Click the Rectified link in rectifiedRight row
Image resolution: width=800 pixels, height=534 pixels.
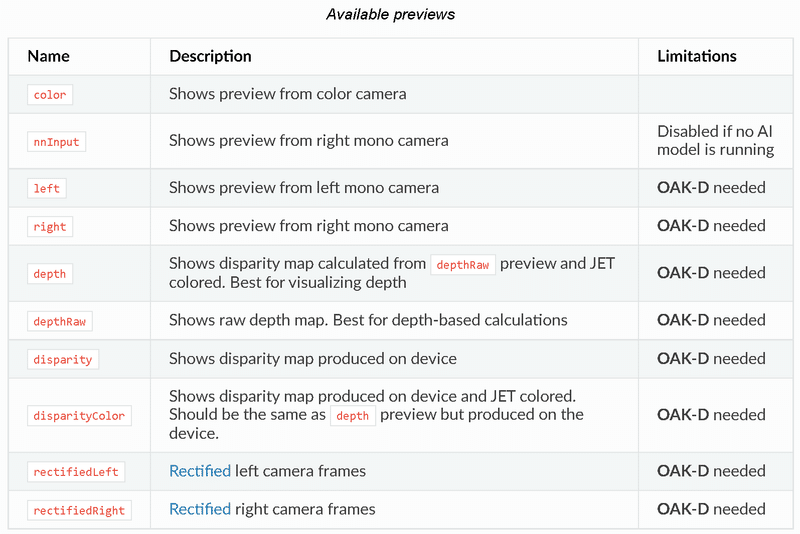[x=200, y=509]
